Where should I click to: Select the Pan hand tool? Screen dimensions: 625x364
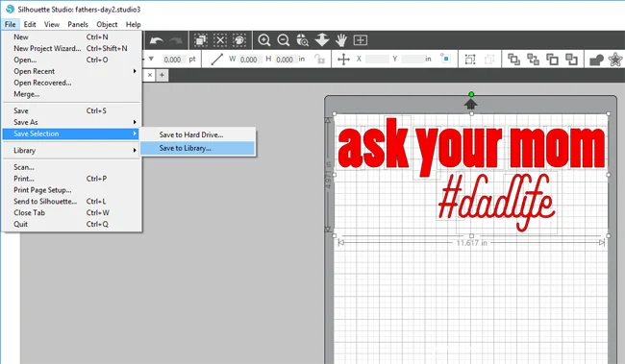tap(341, 39)
